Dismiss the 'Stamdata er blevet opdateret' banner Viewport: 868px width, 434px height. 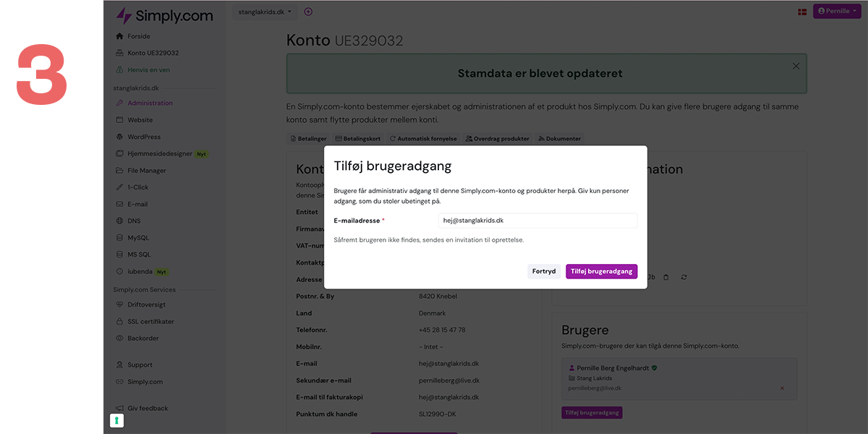[796, 66]
